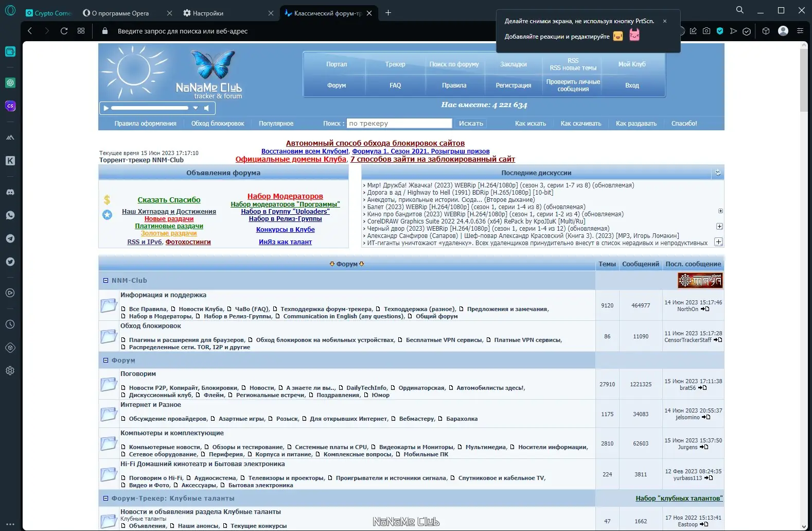Reload the current page
Image resolution: width=812 pixels, height=531 pixels.
coord(64,31)
